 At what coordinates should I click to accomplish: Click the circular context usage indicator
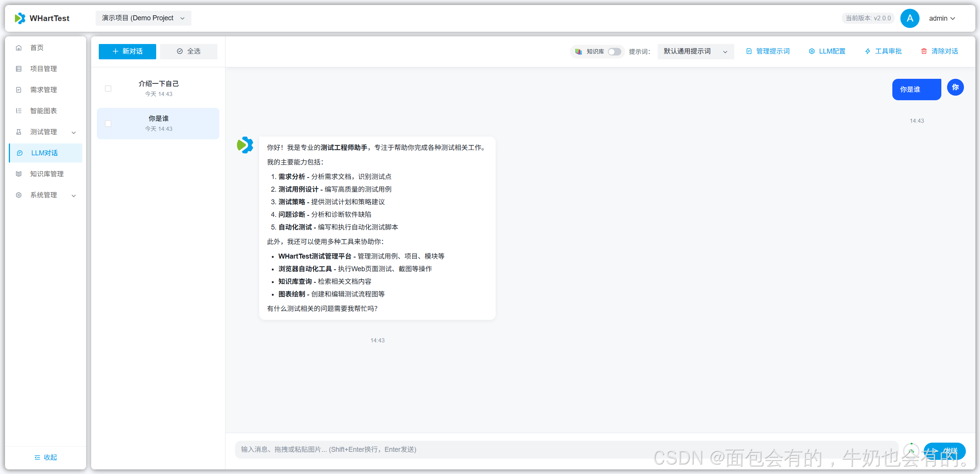click(x=911, y=451)
